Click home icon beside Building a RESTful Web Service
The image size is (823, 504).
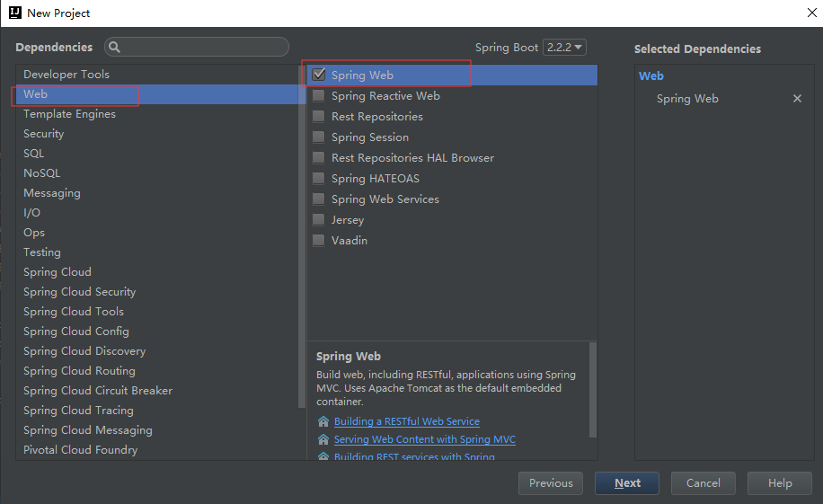(323, 421)
